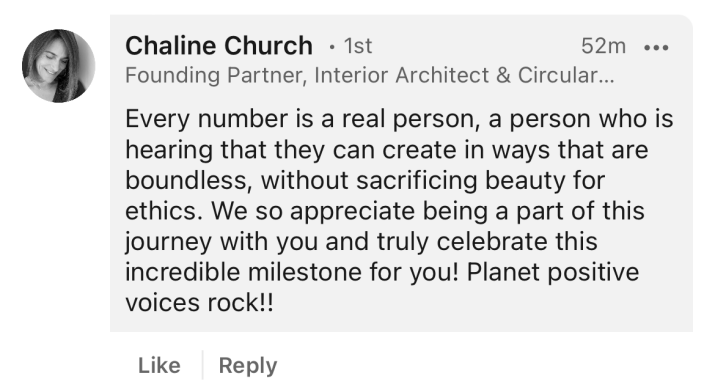Screen dimensions: 715x390
Task: Click the word ethics. in the comment
Action: click(x=164, y=211)
